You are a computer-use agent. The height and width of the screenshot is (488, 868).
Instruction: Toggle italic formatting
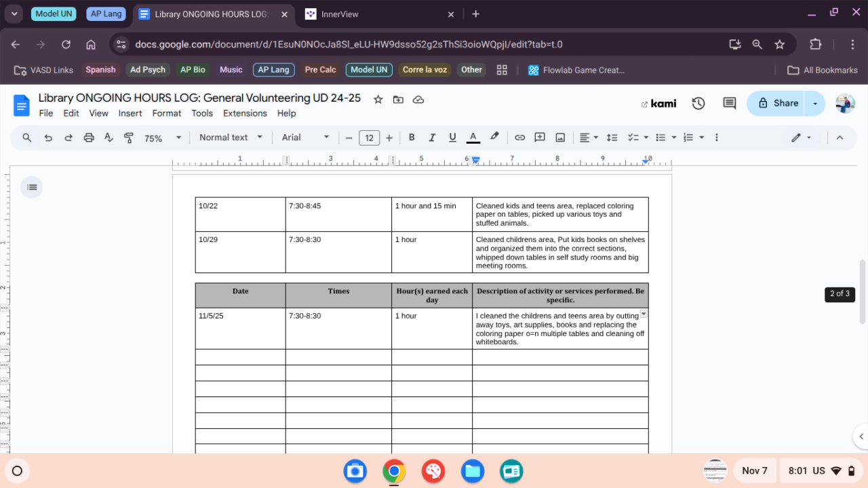pyautogui.click(x=432, y=138)
